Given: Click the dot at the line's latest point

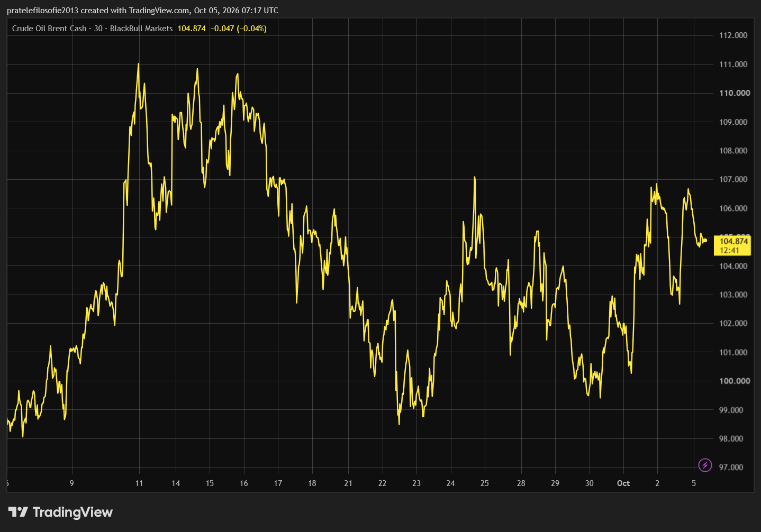Looking at the screenshot, I should click(x=705, y=241).
